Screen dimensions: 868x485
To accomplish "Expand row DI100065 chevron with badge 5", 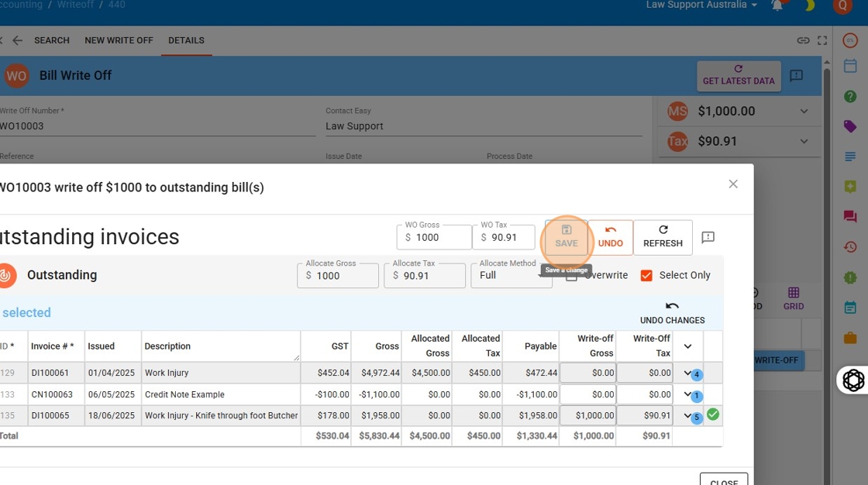I will 687,415.
